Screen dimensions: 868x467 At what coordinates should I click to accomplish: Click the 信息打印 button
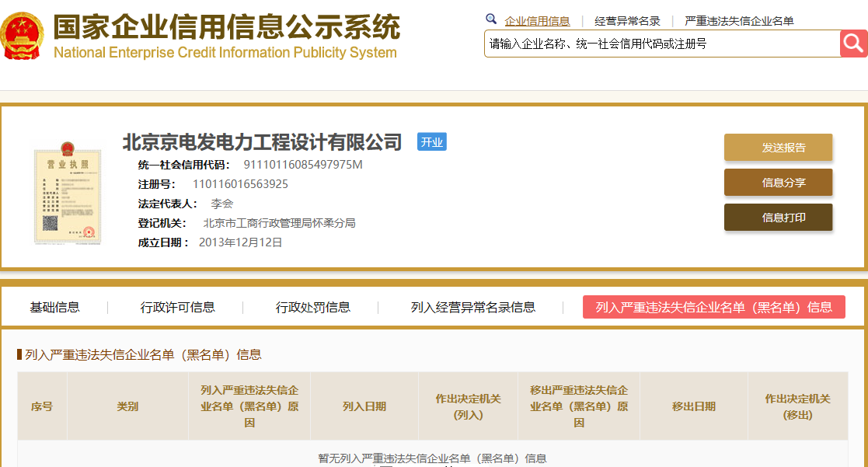coord(779,217)
